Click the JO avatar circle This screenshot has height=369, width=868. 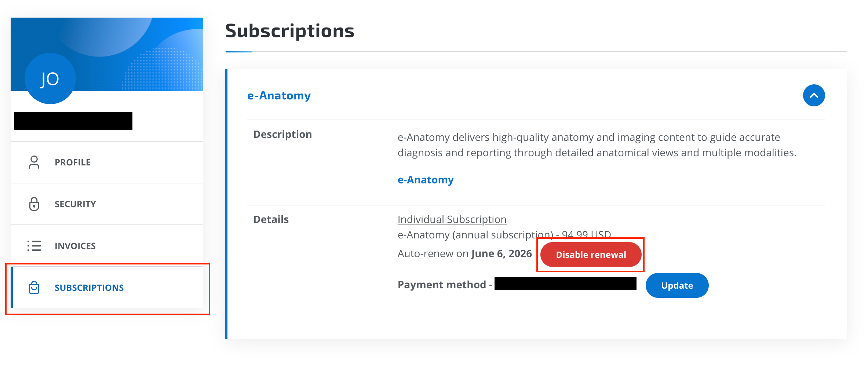coord(50,78)
